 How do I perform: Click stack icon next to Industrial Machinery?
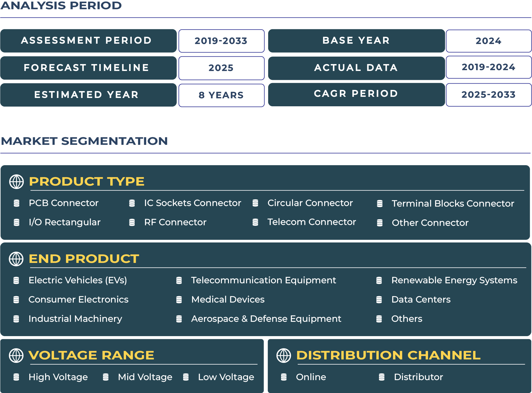16,319
